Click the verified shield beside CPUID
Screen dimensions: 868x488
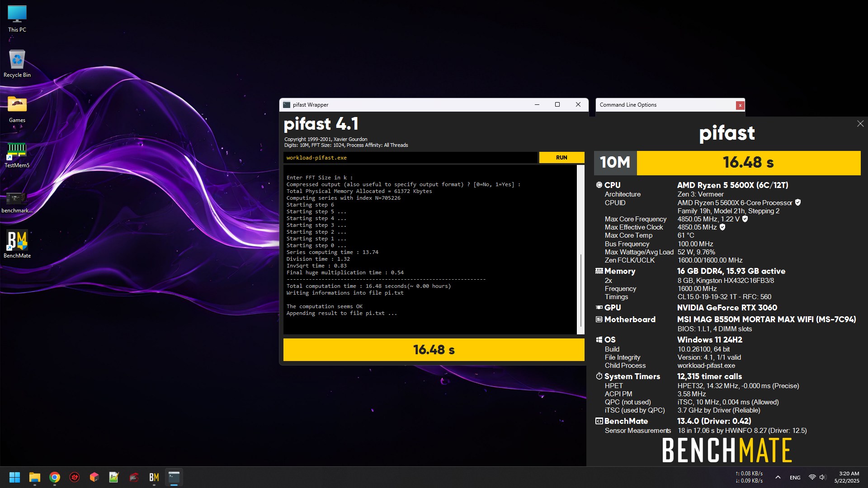point(798,202)
